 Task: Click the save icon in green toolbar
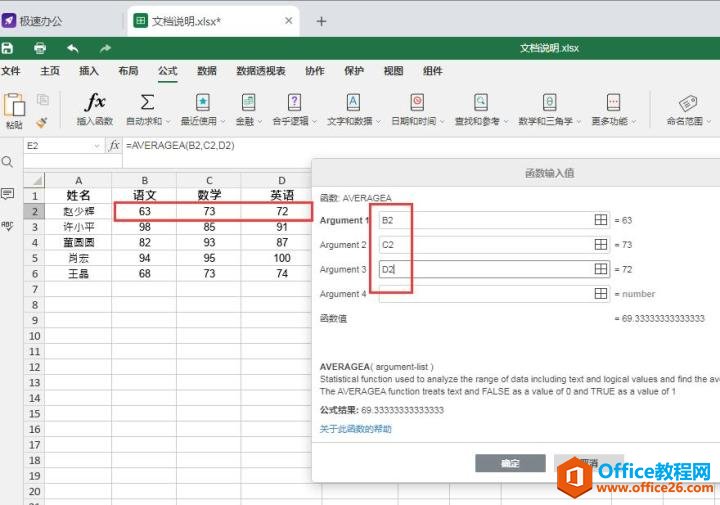coord(7,48)
